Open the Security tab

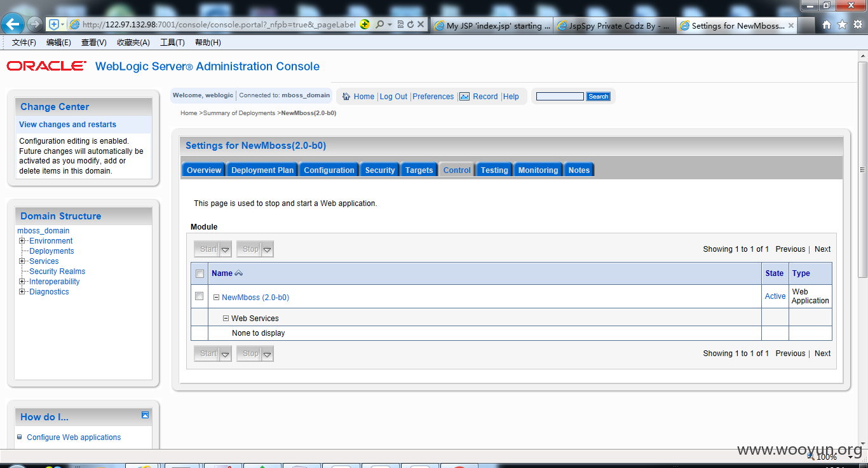click(x=380, y=170)
